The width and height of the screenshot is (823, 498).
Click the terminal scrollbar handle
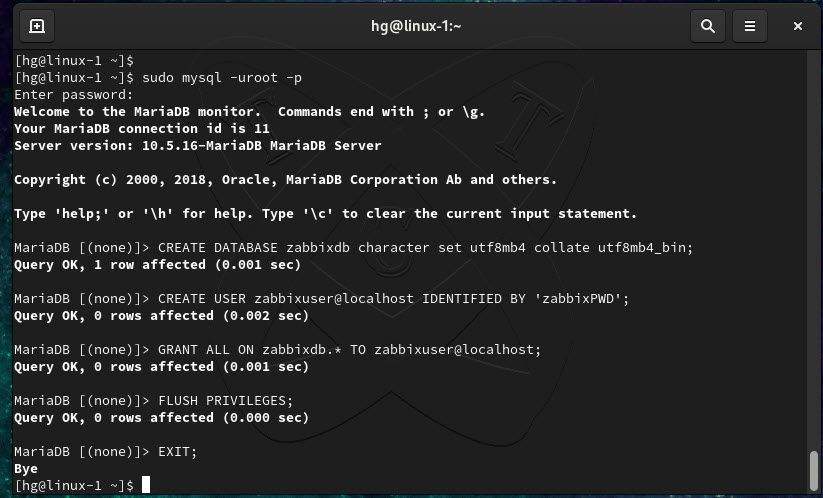[x=814, y=470]
